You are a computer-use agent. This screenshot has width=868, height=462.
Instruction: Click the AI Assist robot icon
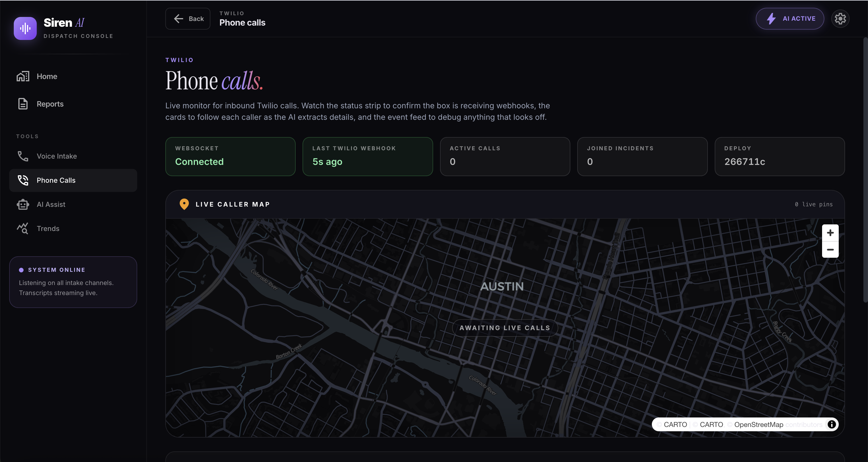[23, 204]
